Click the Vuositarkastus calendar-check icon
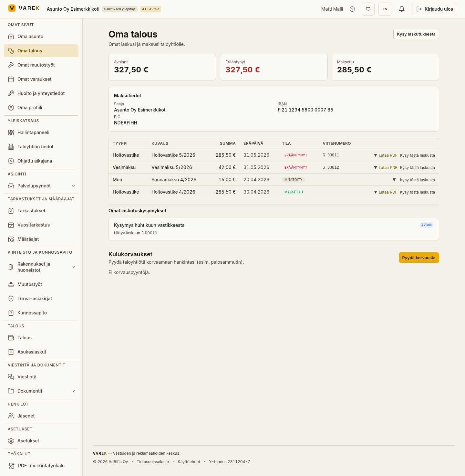465x476 pixels. coord(11,225)
